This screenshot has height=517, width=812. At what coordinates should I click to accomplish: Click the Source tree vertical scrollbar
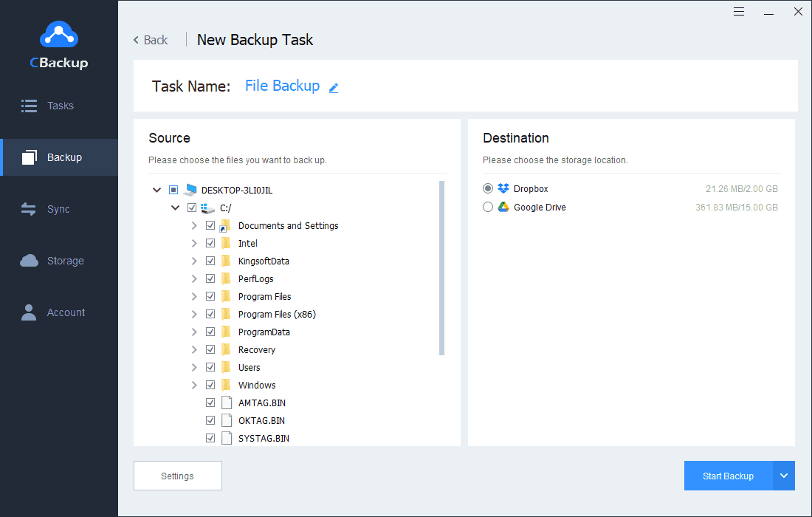click(442, 267)
